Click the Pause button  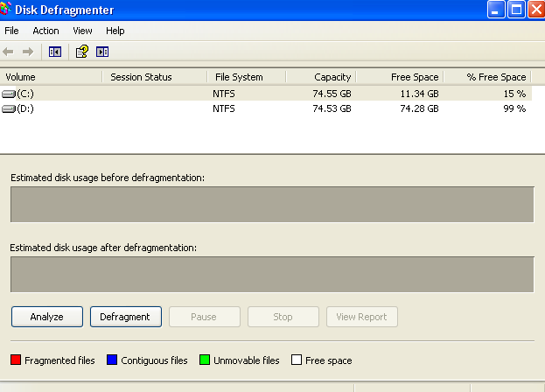click(205, 317)
